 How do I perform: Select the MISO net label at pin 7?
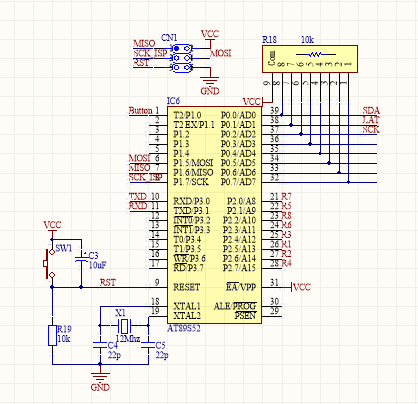point(140,168)
